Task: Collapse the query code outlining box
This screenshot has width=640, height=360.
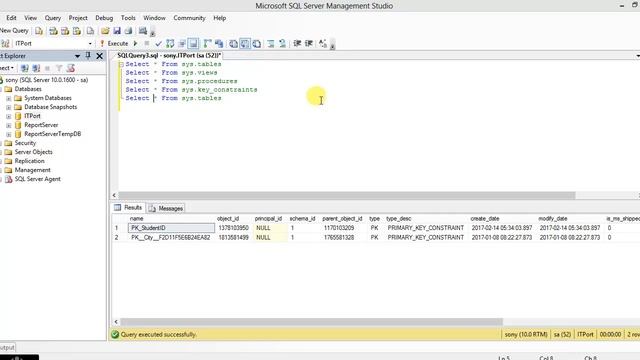Action: coord(121,64)
